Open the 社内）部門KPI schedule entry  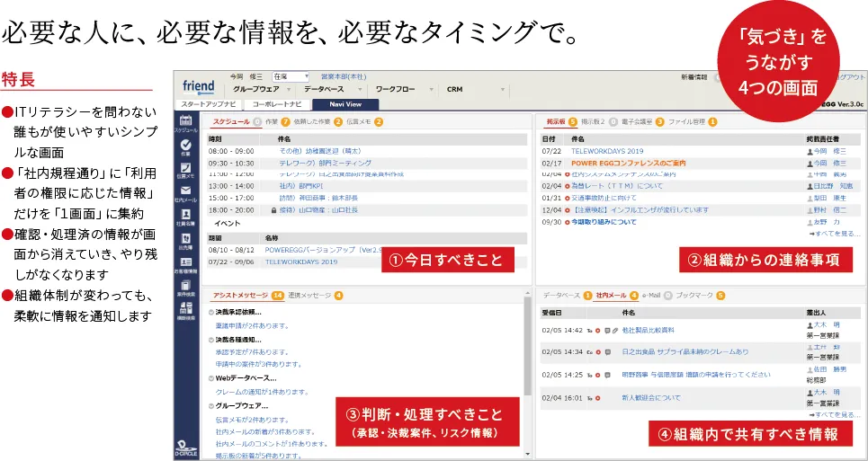pyautogui.click(x=301, y=186)
